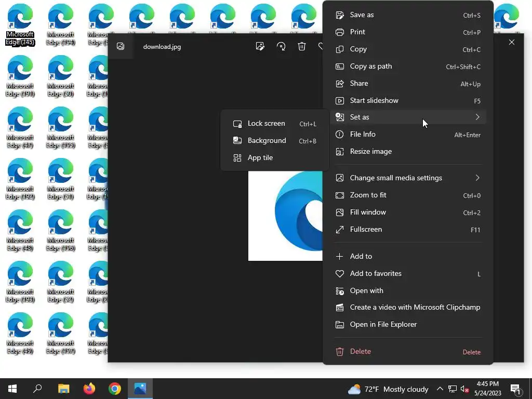This screenshot has width=532, height=399.
Task: Set image as Background
Action: click(274, 140)
